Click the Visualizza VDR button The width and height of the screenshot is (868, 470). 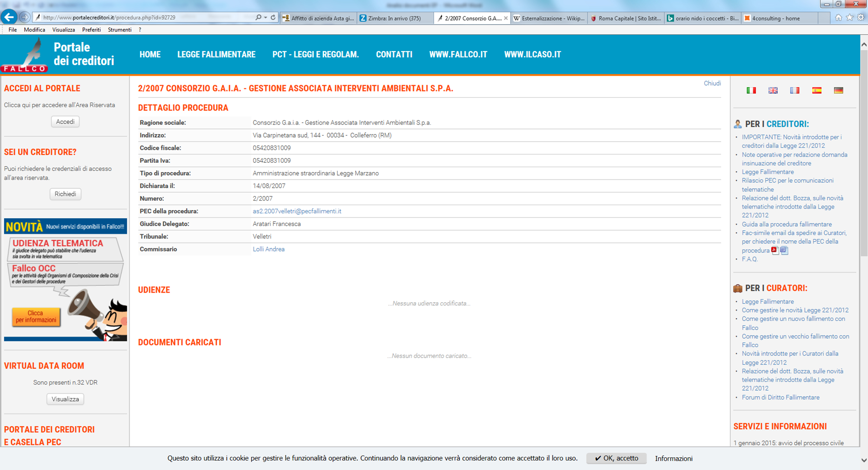click(65, 399)
